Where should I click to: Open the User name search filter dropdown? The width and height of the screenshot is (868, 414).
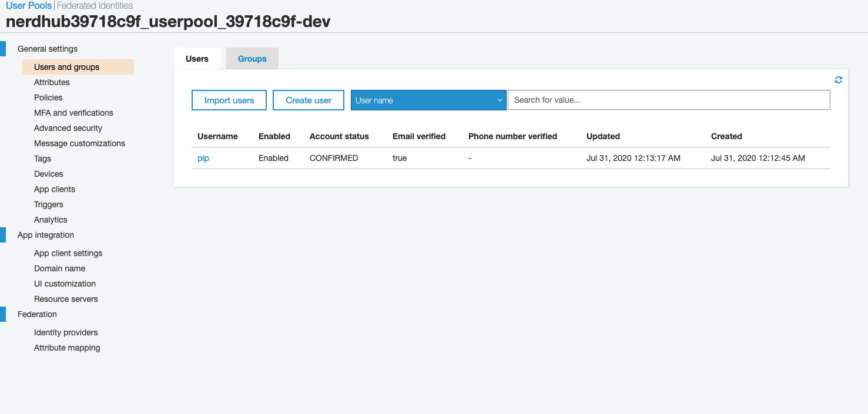tap(428, 100)
